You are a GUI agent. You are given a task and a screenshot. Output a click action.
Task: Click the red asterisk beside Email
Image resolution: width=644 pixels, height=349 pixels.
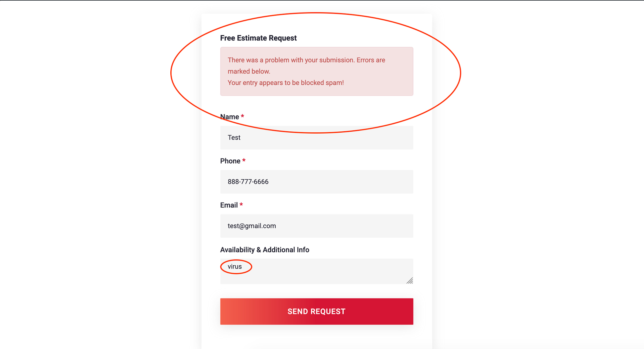(241, 204)
